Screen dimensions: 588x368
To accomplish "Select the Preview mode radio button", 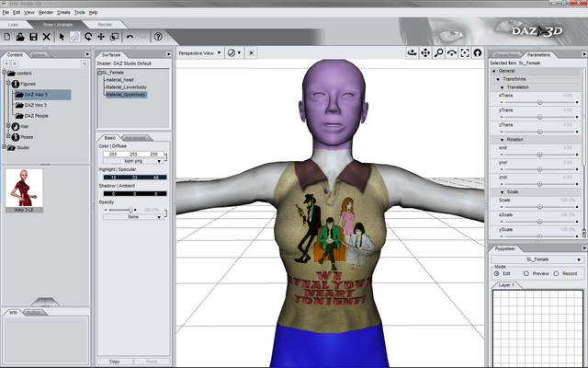I will click(x=526, y=274).
